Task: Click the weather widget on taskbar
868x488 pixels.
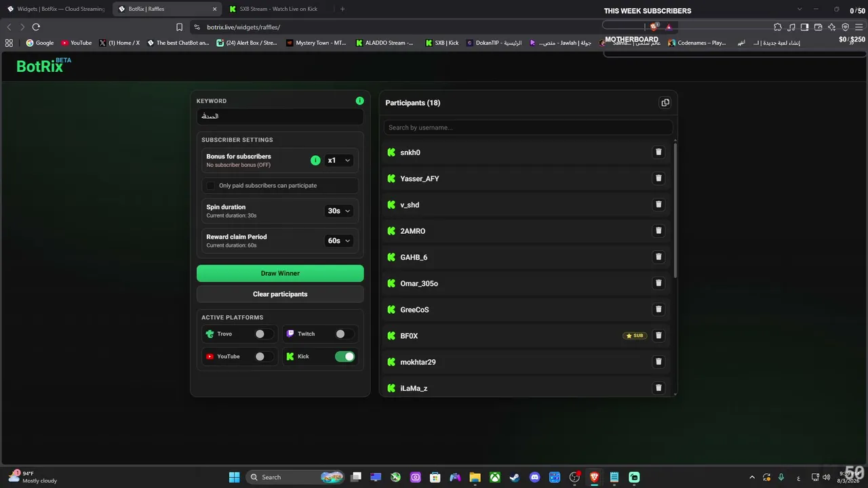Action: [34, 477]
